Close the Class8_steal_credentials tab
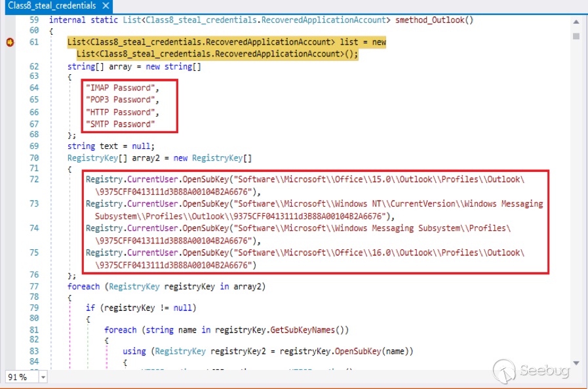588x389 pixels. pos(106,6)
